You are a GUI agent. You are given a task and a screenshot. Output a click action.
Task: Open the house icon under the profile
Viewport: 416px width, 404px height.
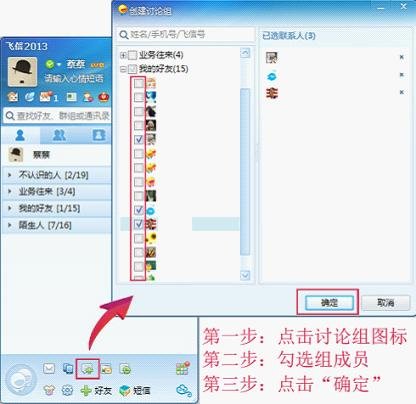tap(13, 97)
